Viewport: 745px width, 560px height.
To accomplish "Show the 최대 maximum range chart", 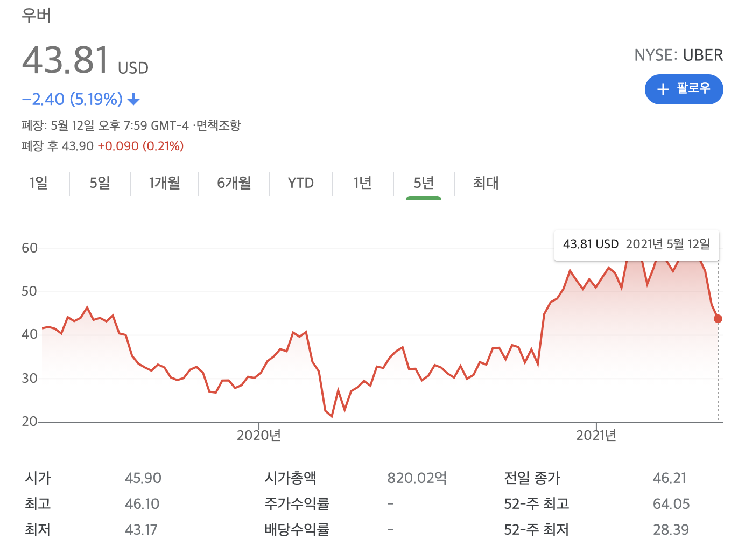I will (x=486, y=183).
